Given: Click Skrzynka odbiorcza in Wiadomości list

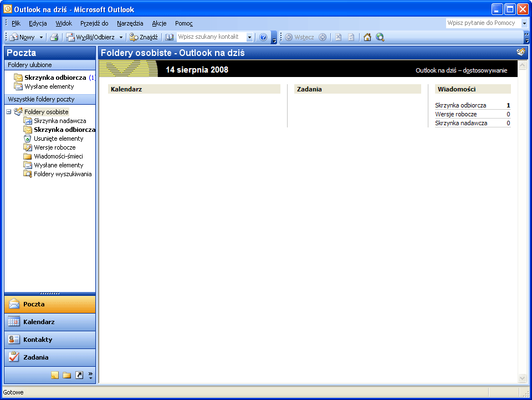Looking at the screenshot, I should pos(461,105).
